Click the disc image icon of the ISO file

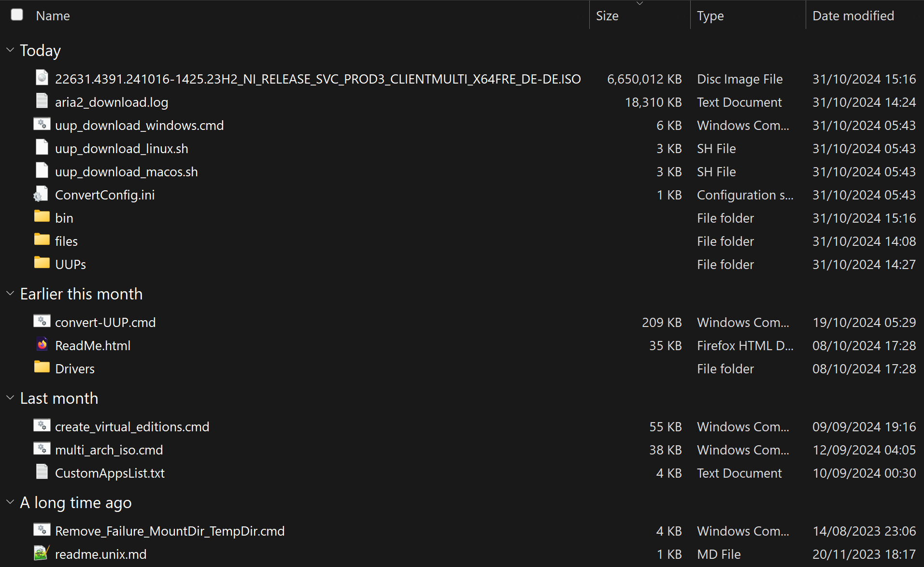pyautogui.click(x=42, y=77)
